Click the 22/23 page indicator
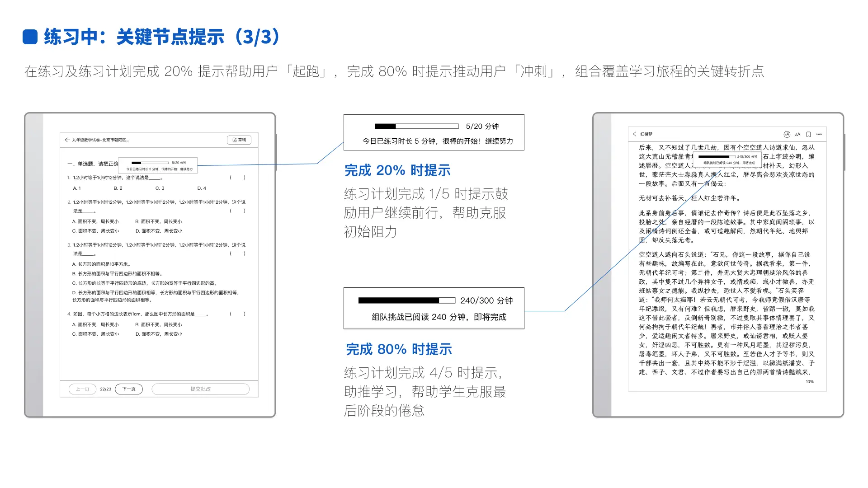The image size is (868, 488). point(105,389)
